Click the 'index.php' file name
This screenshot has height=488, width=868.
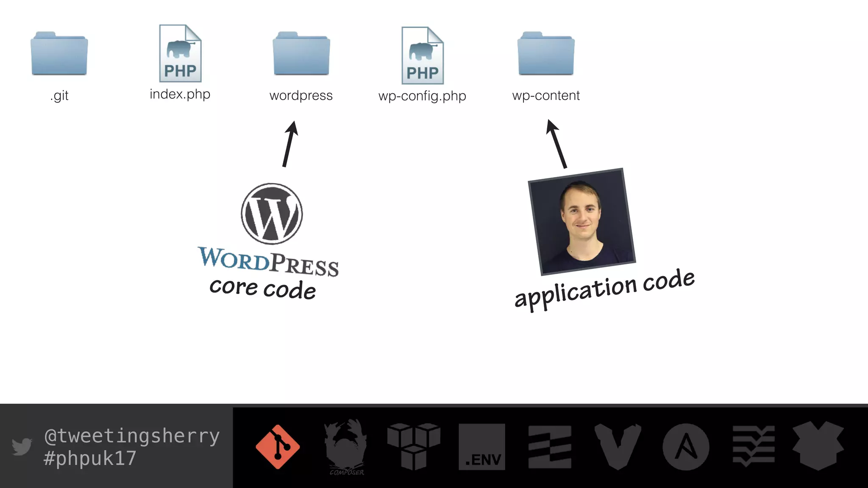click(180, 94)
